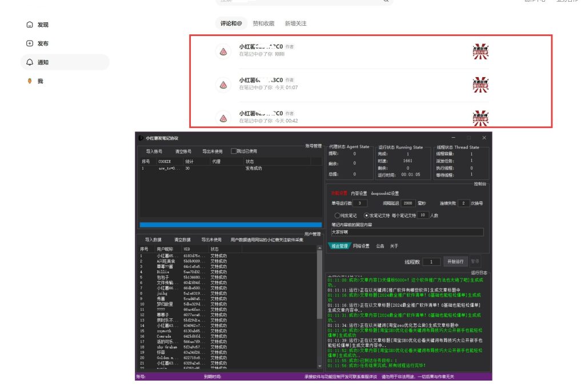Click the 导入账号 button
This screenshot has width=585, height=392.
click(x=154, y=151)
